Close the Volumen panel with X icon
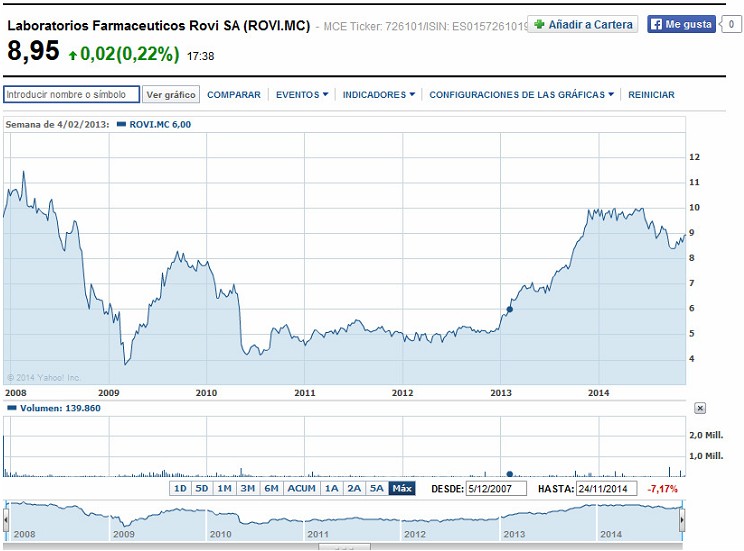 click(700, 408)
